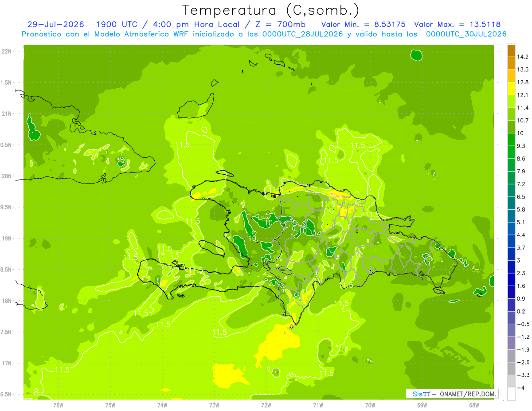
Task: Click the '19N' latitude axis label
Action: [x=7, y=239]
